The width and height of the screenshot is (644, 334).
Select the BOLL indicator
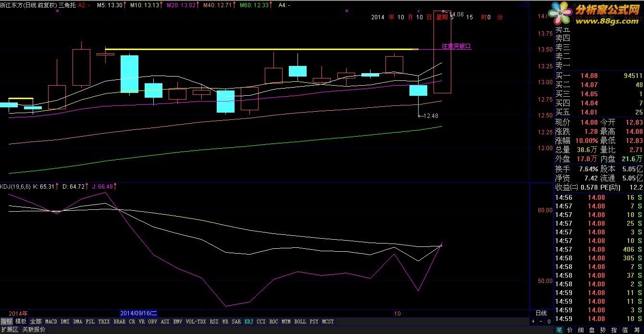(x=300, y=321)
